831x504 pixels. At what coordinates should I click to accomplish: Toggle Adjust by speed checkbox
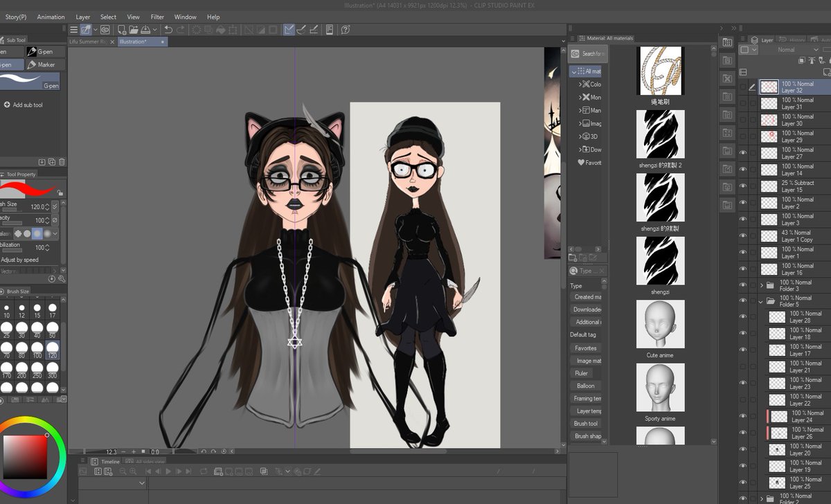point(19,260)
